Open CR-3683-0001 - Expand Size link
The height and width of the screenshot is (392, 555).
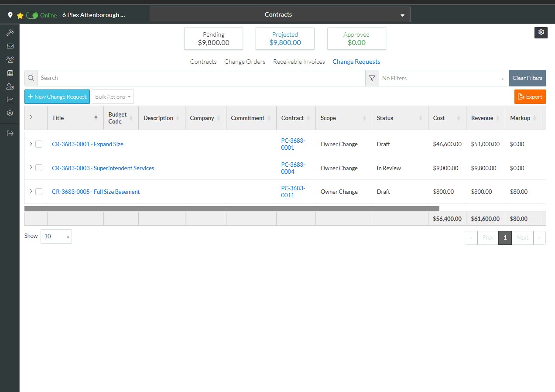(x=88, y=144)
